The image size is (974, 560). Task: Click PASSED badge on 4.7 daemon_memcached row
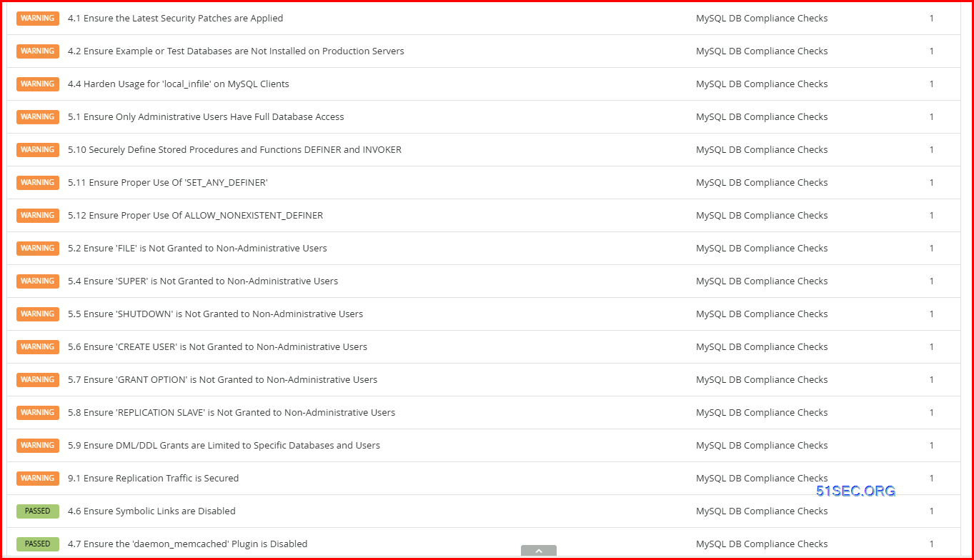[38, 544]
